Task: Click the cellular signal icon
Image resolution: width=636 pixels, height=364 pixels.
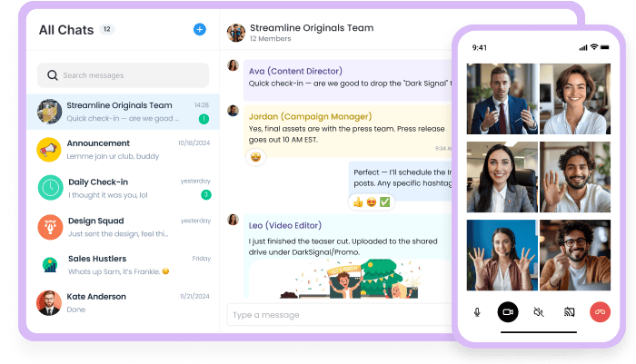Action: (583, 48)
